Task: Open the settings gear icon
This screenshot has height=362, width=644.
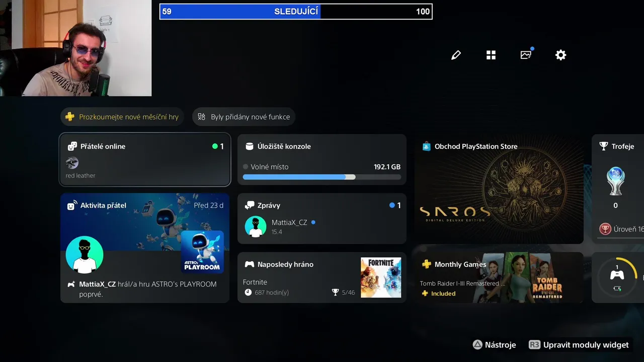Action: tap(561, 55)
